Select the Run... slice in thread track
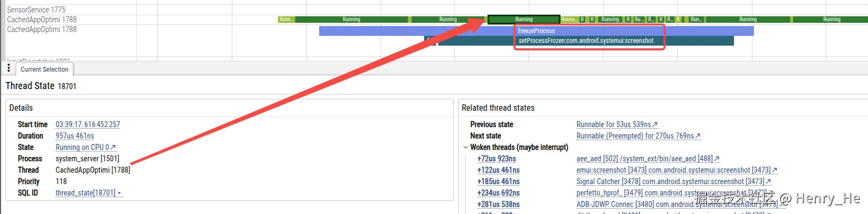This screenshot has width=868, height=214. [x=696, y=20]
